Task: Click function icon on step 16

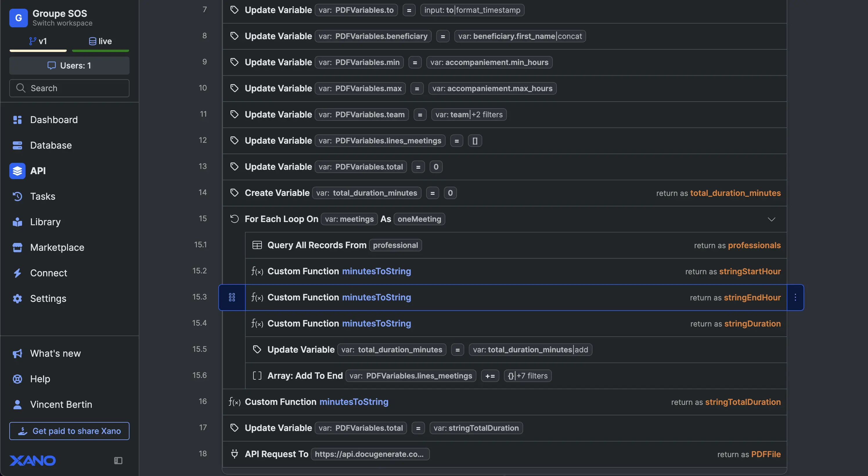Action: pyautogui.click(x=234, y=401)
